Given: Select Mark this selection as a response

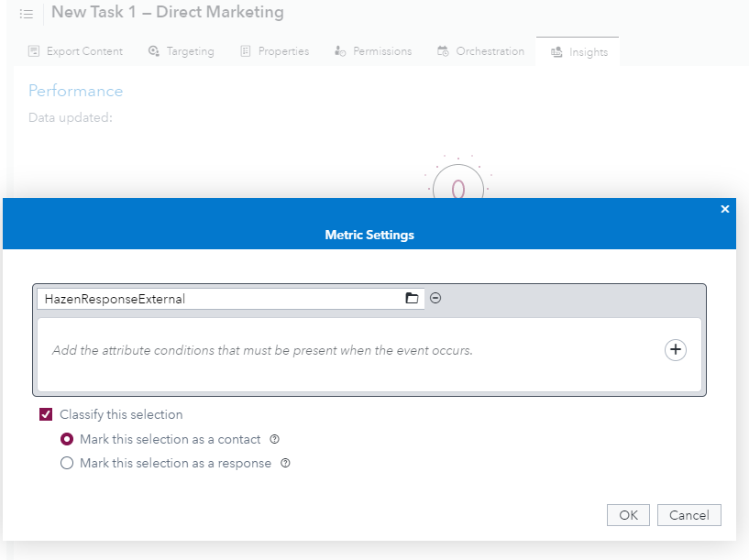Looking at the screenshot, I should [65, 463].
